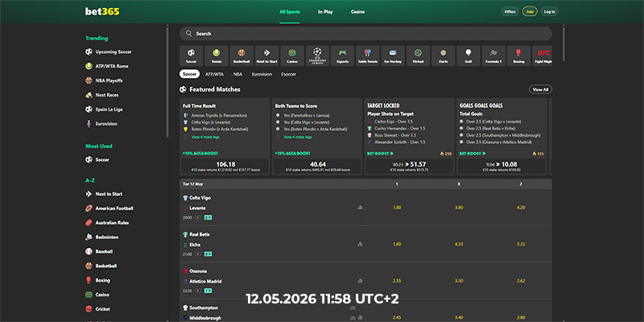
Task: Open the Casino tile in the sports row
Action: click(x=292, y=56)
